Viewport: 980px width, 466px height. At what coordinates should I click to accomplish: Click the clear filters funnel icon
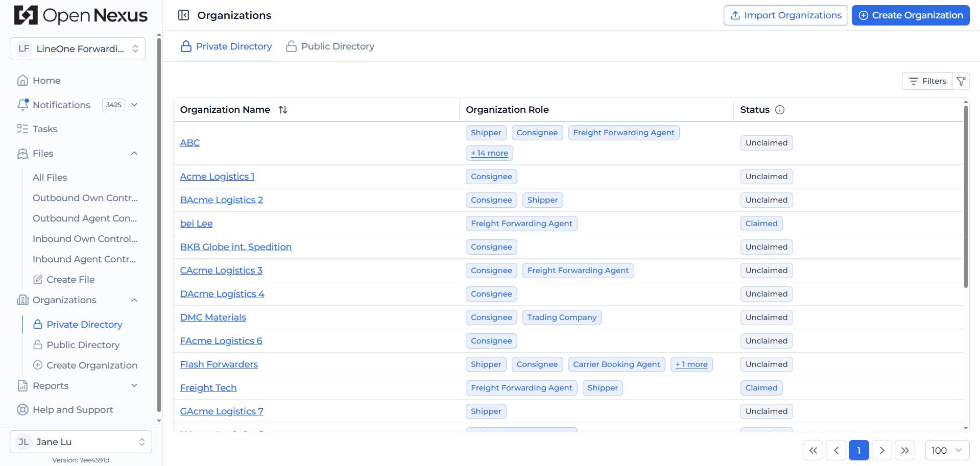pyautogui.click(x=961, y=81)
